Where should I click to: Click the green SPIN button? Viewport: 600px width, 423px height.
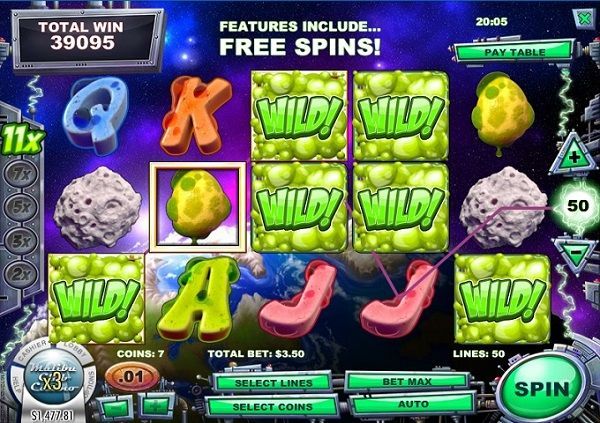point(542,389)
